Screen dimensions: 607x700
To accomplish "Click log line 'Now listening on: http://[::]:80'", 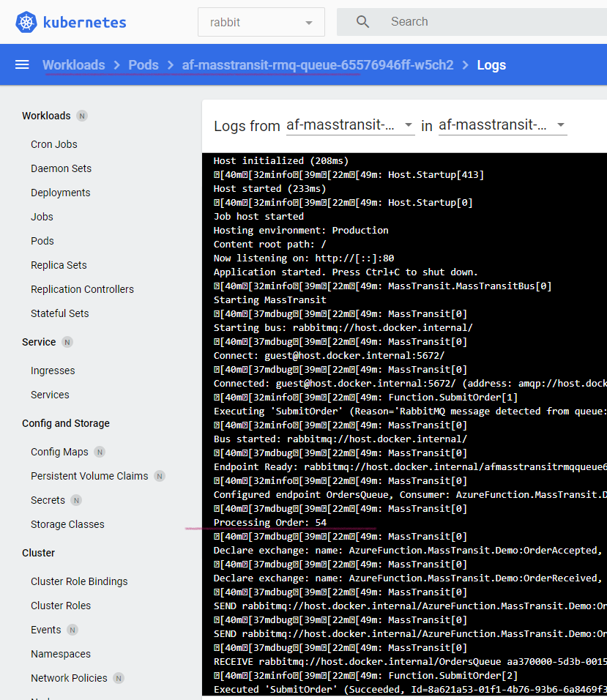I will pos(303,258).
